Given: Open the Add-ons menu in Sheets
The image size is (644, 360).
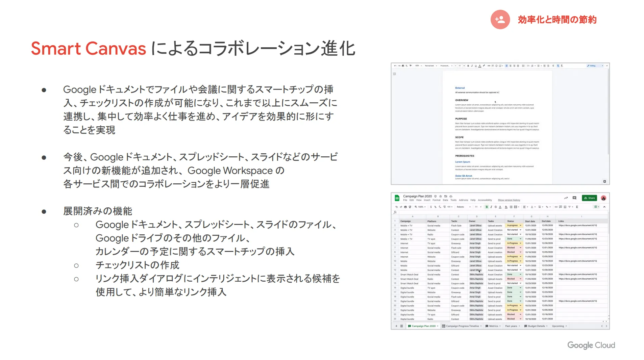Looking at the screenshot, I should (464, 200).
